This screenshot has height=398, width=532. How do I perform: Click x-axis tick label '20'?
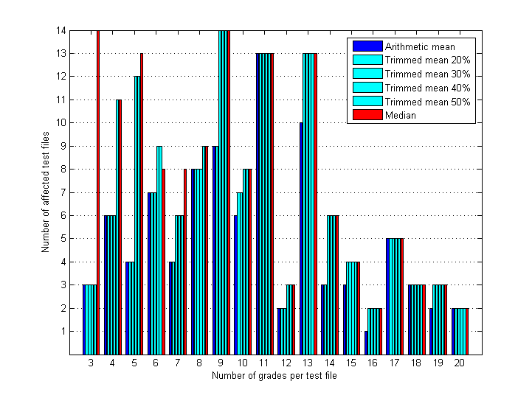(x=459, y=363)
